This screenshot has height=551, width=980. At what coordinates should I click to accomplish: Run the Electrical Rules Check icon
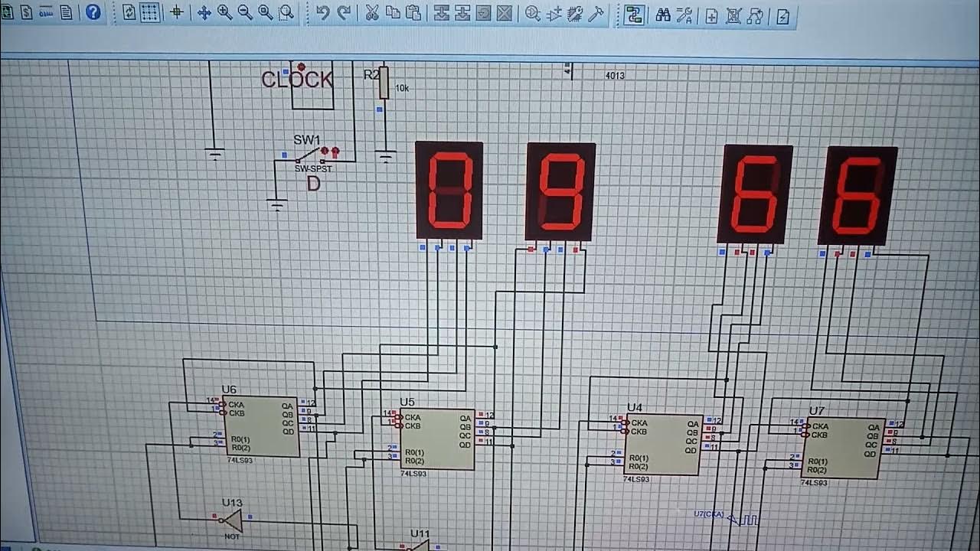point(782,16)
